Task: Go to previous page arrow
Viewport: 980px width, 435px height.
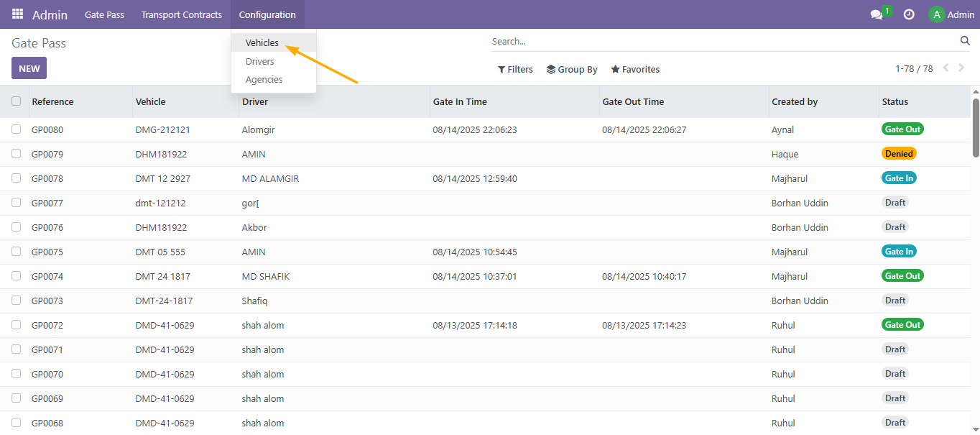Action: (x=946, y=68)
